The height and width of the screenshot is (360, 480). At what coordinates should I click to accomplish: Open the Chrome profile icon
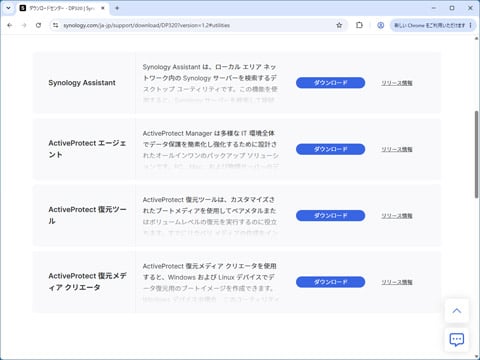(x=380, y=25)
